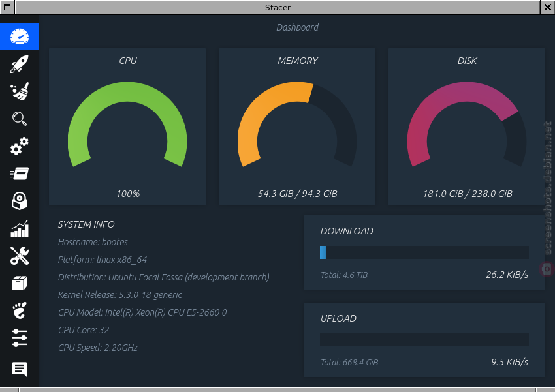Screen dimensions: 555x392
Task: Click the DOWNLOAD heading
Action: tap(347, 231)
